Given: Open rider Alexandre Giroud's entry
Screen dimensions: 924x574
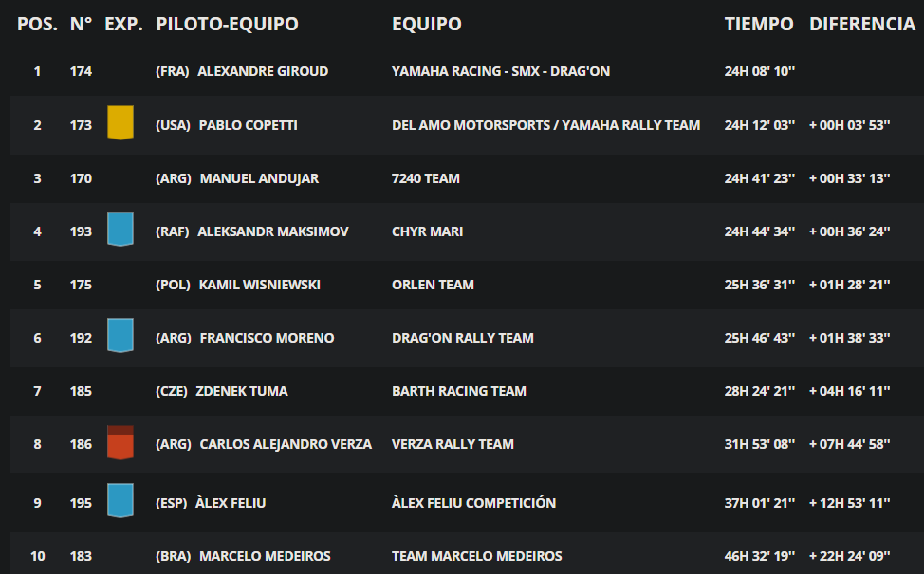Looking at the screenshot, I should (x=263, y=71).
